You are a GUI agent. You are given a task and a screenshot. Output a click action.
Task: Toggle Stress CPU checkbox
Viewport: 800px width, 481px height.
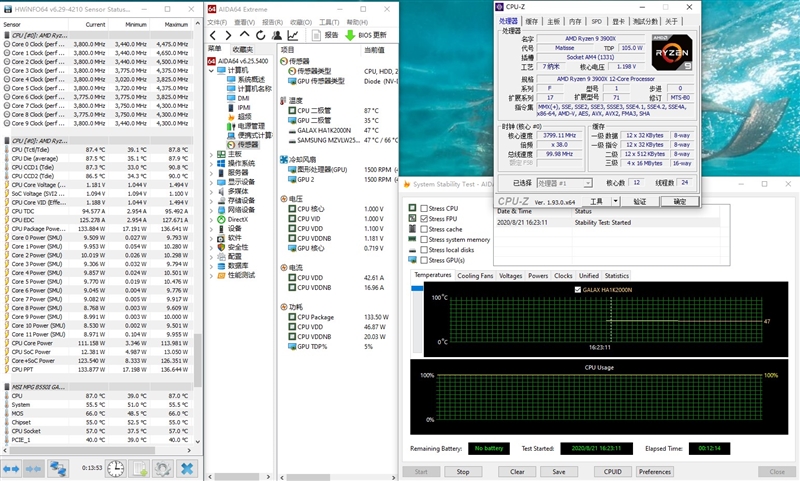tap(424, 208)
